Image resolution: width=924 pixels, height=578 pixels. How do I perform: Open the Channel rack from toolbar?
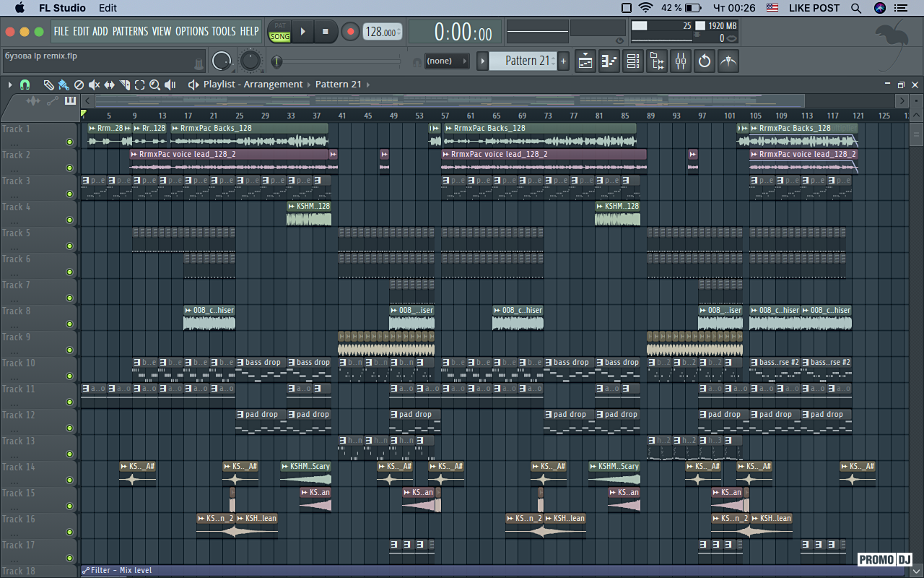coord(633,61)
